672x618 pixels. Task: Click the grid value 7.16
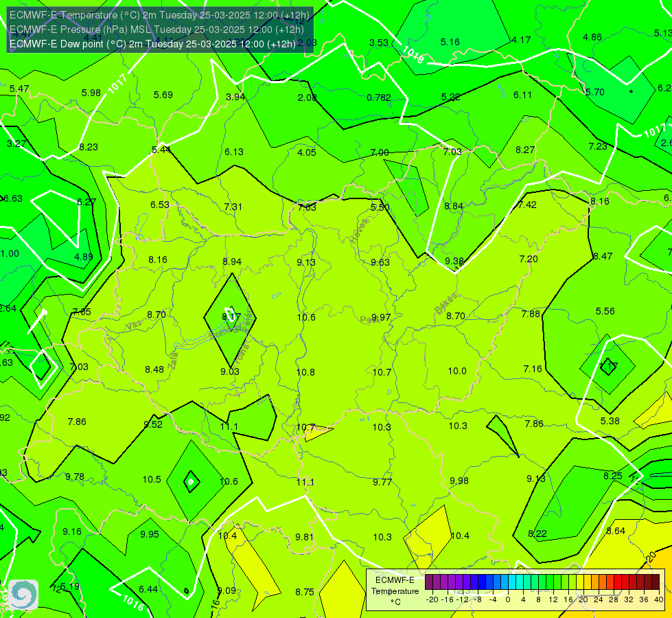(533, 369)
